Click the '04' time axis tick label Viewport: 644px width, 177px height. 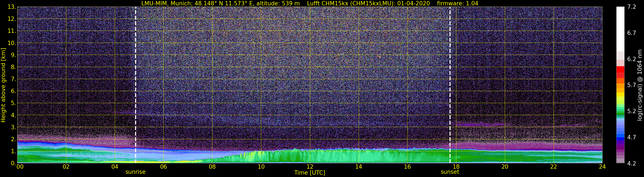(x=115, y=167)
